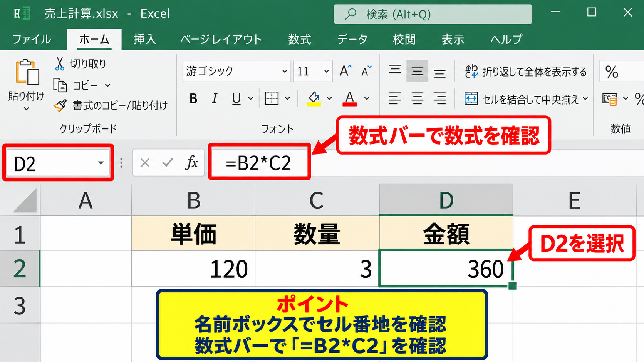Open the font size 11 dropdown

tap(327, 71)
